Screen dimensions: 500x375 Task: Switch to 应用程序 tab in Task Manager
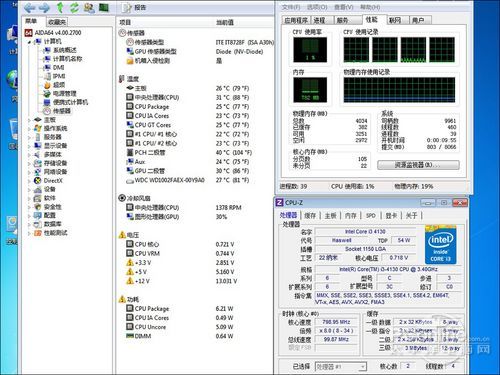[x=296, y=20]
